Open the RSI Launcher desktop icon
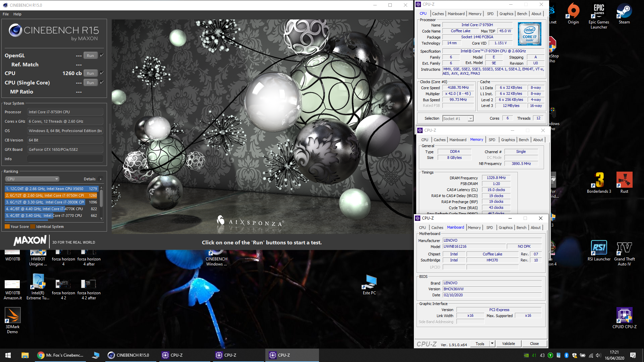This screenshot has width=644, height=362. 599,251
